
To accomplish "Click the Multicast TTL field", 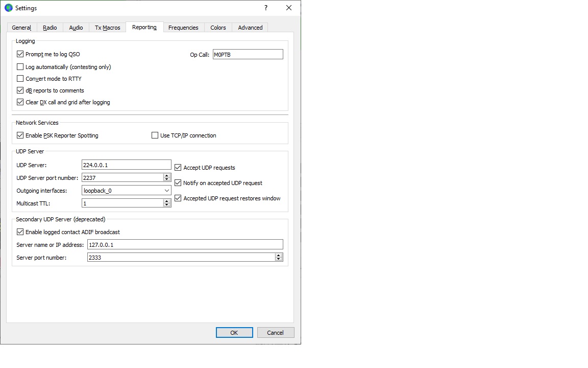I will (122, 203).
